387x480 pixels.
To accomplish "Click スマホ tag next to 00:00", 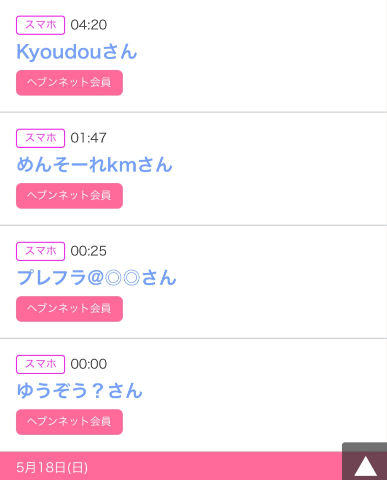I will [x=40, y=364].
